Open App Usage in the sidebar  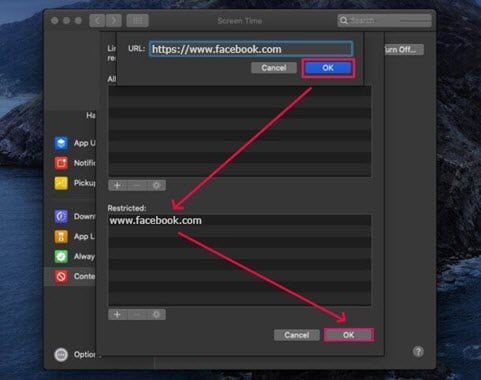[x=75, y=143]
